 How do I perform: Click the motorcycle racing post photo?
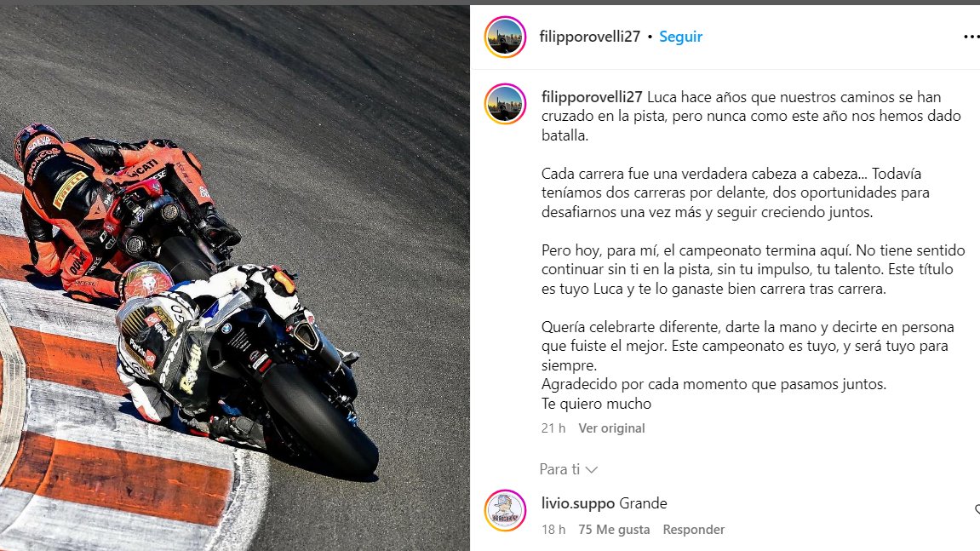(234, 278)
